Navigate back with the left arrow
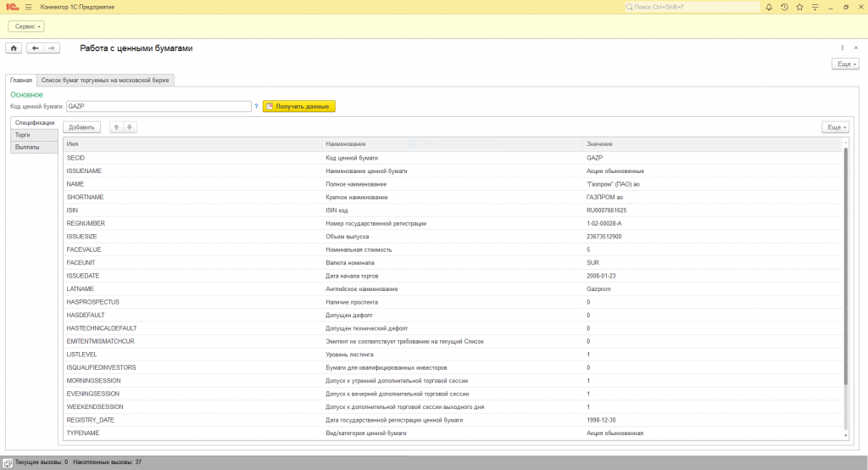 pos(35,48)
